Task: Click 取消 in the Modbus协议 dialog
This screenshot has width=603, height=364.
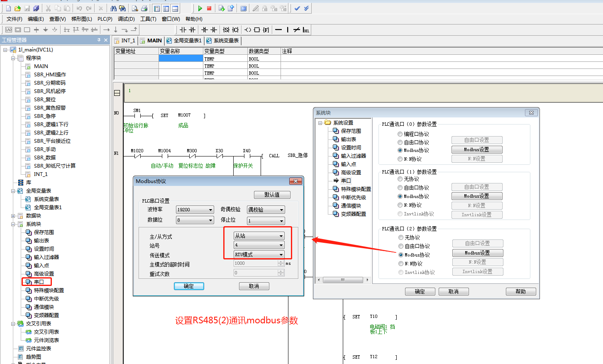Action: point(254,286)
